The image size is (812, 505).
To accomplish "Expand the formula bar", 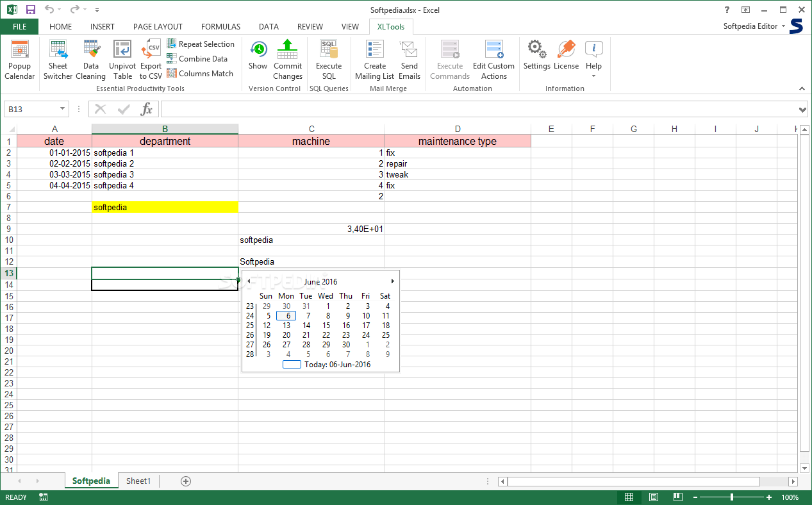I will (804, 109).
